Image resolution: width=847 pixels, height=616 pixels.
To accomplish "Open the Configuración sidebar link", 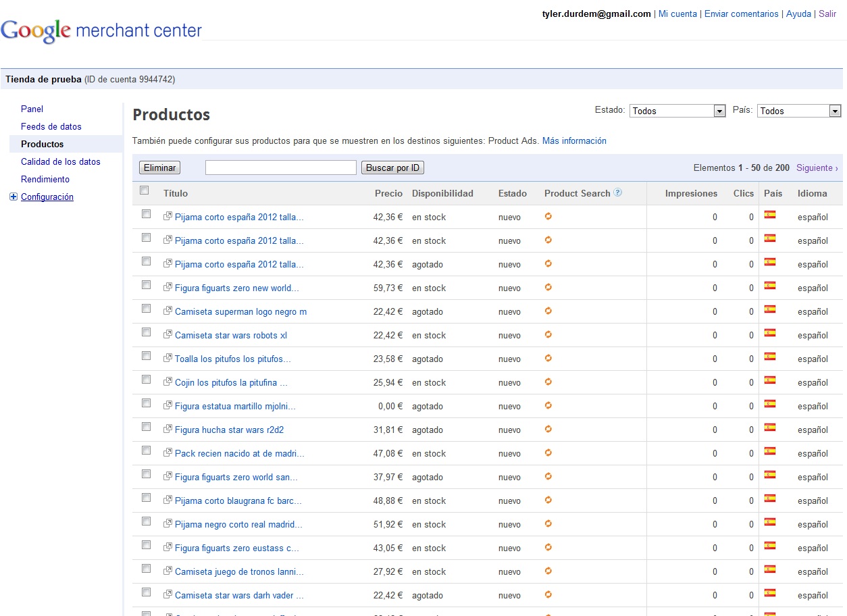I will [47, 197].
